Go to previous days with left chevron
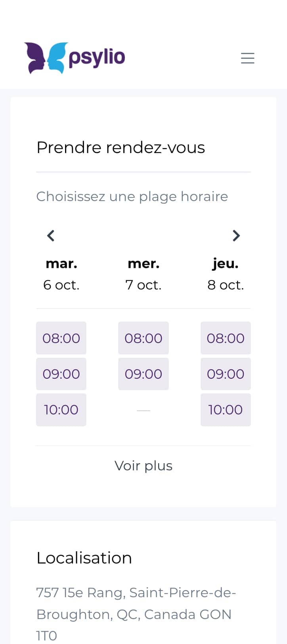 coord(51,236)
